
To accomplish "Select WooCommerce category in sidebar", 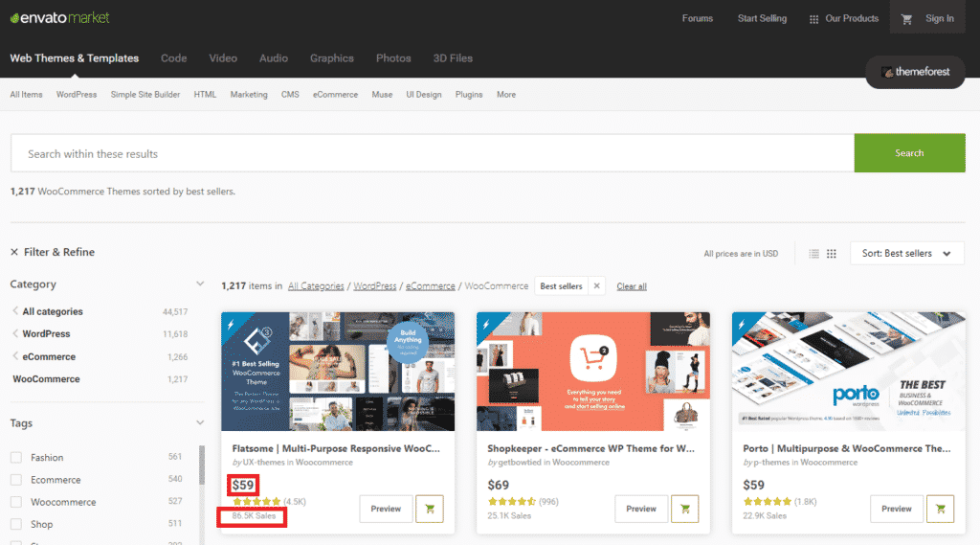I will [x=46, y=379].
